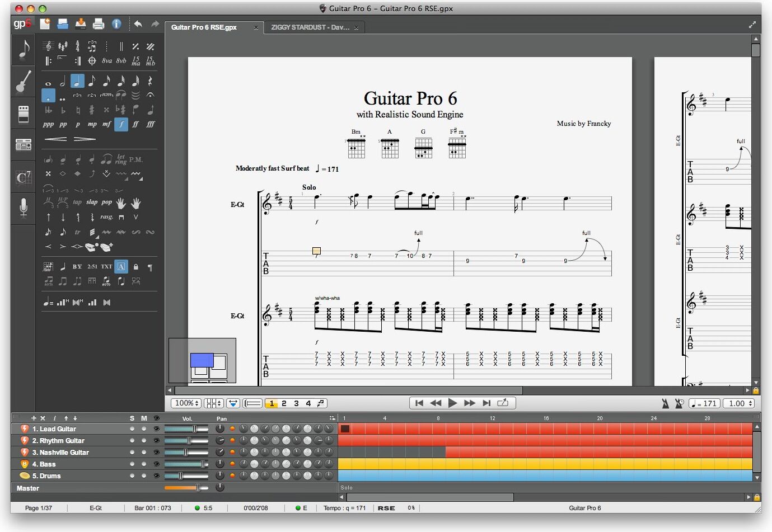772x532 pixels.
Task: Open the 1.00 playback speed dropdown
Action: [739, 403]
